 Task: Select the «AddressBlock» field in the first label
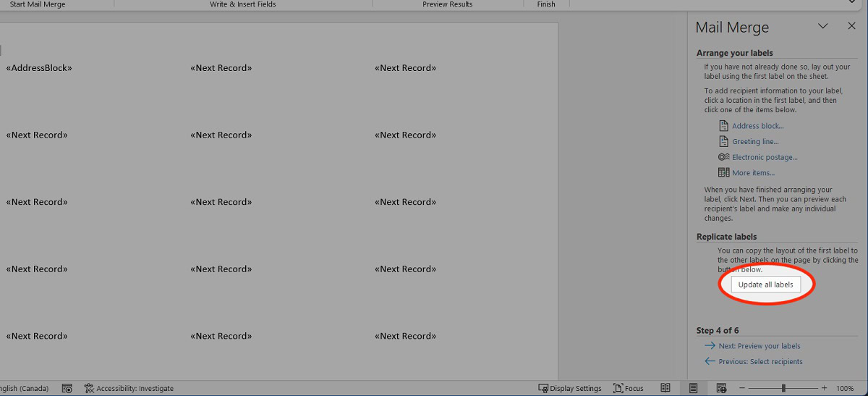click(x=39, y=68)
